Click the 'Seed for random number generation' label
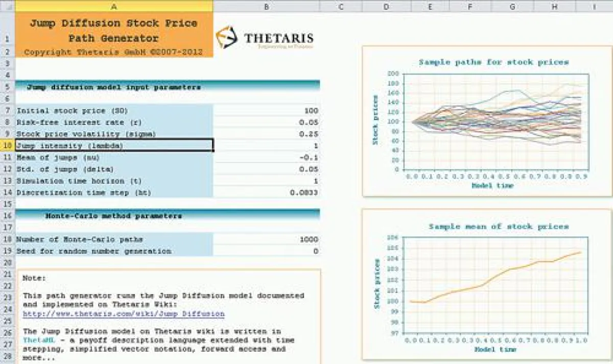Viewport: 613px width, 364px height. [x=94, y=251]
